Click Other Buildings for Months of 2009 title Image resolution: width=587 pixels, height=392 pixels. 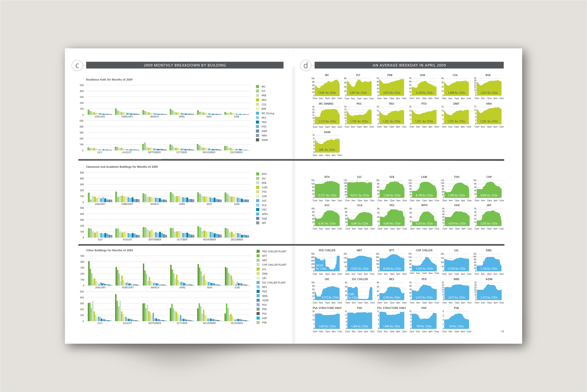tap(109, 250)
